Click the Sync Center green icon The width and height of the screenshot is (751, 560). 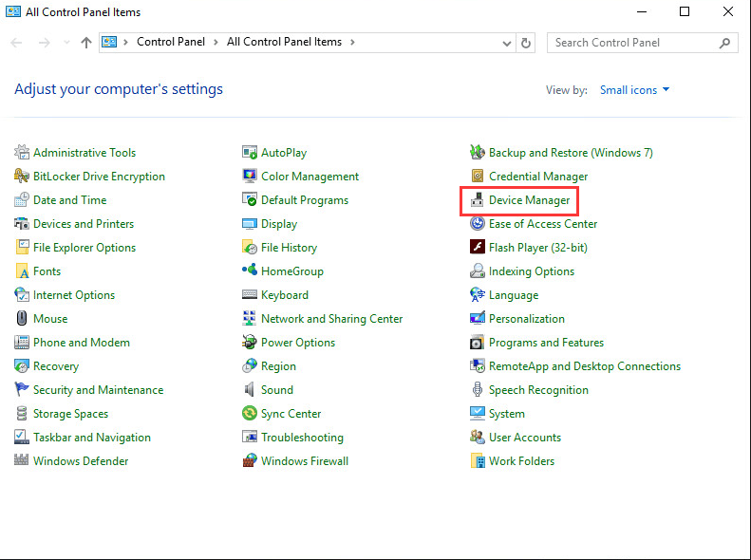click(x=250, y=414)
